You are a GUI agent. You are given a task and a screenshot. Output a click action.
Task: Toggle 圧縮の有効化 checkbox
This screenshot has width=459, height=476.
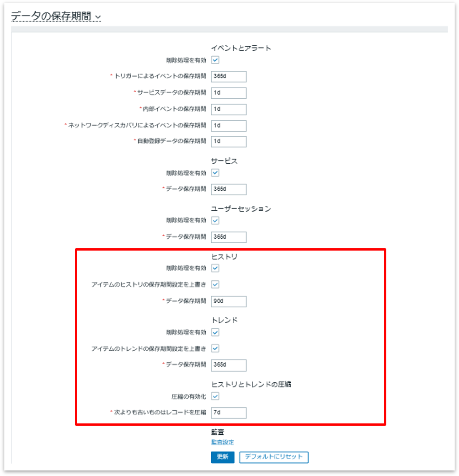pyautogui.click(x=215, y=396)
